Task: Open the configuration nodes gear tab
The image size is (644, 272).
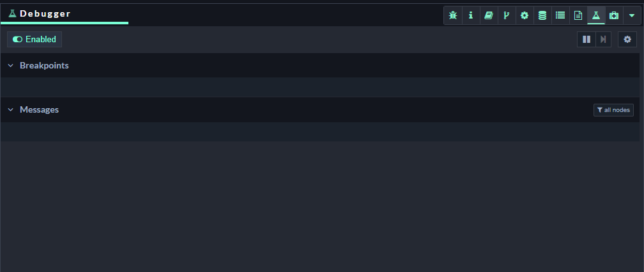Action: pos(525,15)
